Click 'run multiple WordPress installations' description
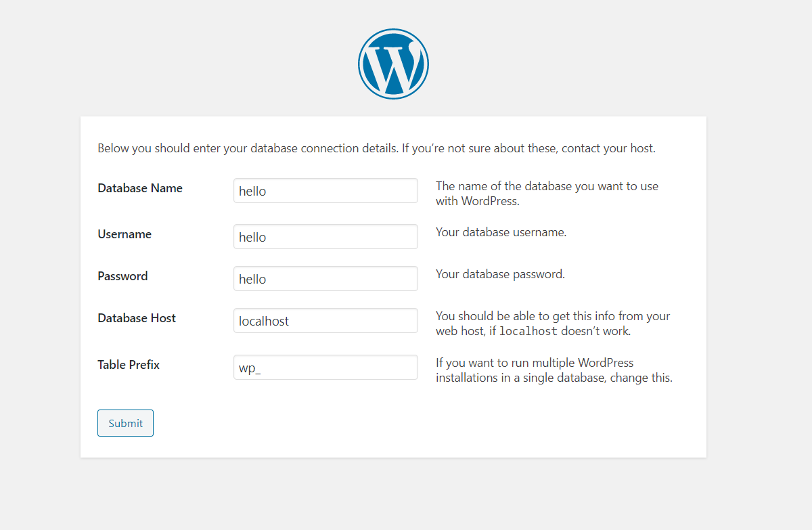Image resolution: width=812 pixels, height=530 pixels. [x=554, y=370]
